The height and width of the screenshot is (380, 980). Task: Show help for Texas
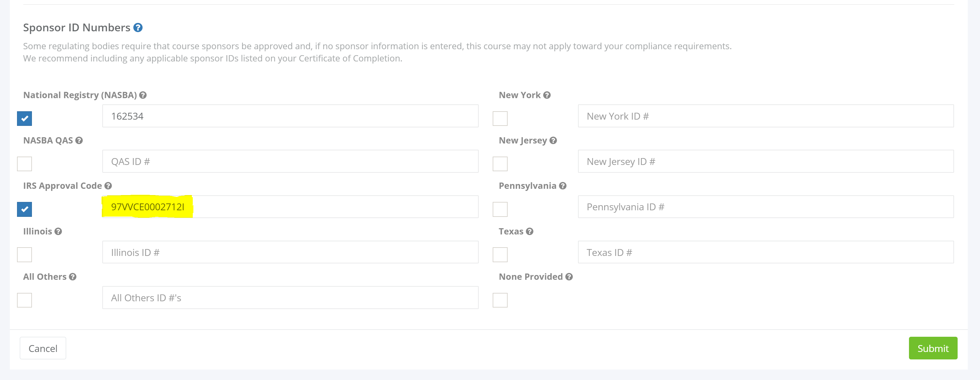530,231
